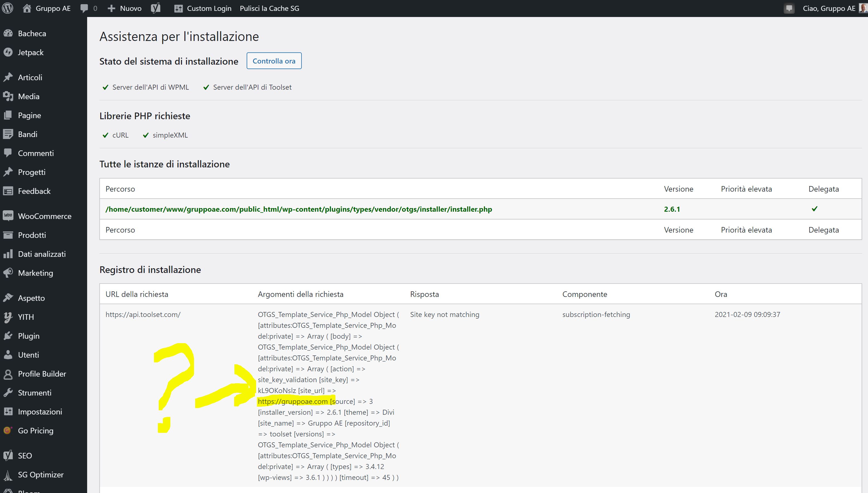
Task: Open the Gruppo AE site home icon
Action: click(x=27, y=8)
